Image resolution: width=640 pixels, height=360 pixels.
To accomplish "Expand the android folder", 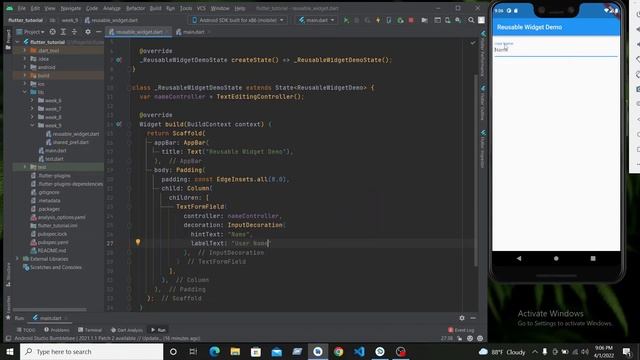I will point(25,67).
